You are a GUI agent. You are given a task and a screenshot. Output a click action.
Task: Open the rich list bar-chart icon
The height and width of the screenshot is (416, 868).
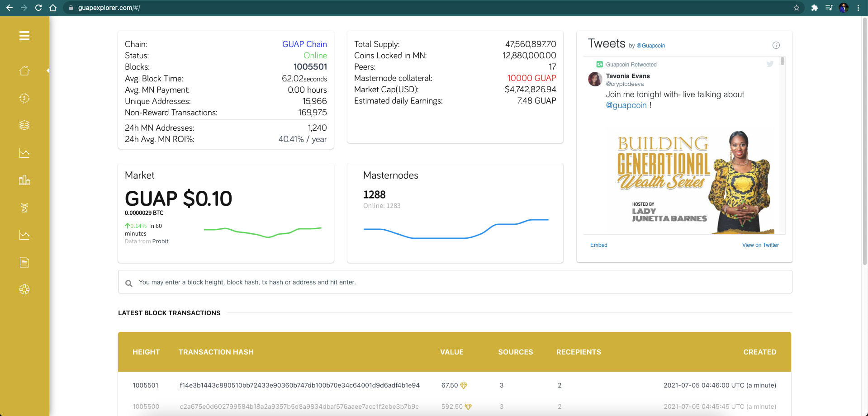pyautogui.click(x=25, y=180)
